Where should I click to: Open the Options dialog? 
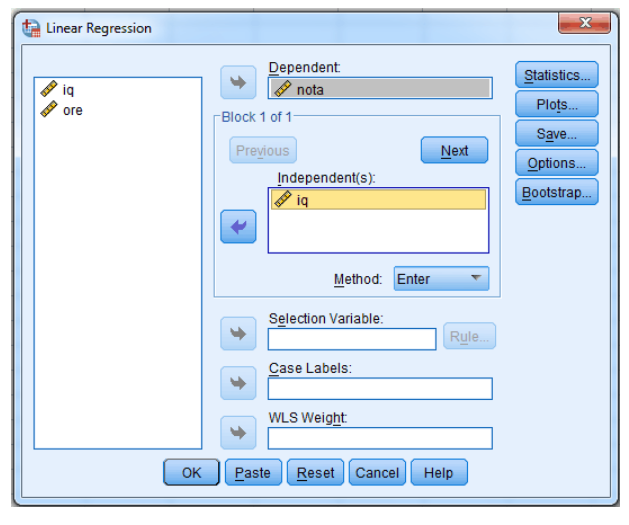click(557, 163)
